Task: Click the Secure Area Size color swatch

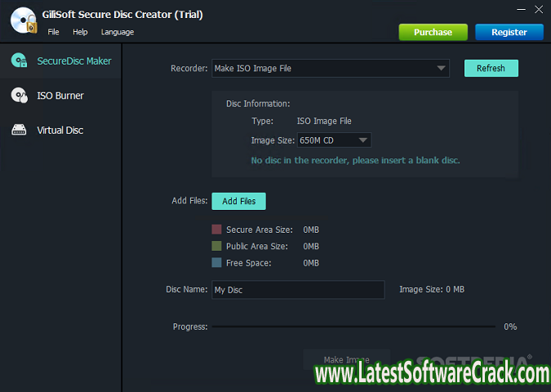Action: [x=216, y=229]
